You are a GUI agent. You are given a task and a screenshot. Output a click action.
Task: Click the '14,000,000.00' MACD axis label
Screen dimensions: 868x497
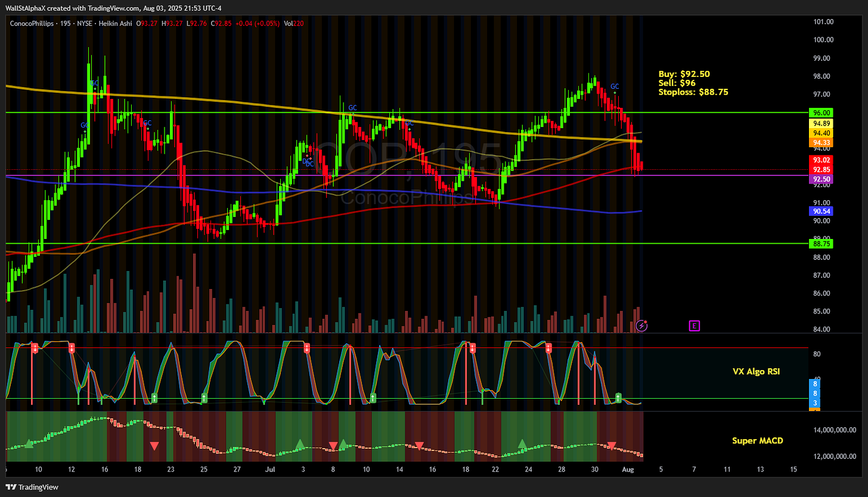pos(835,430)
